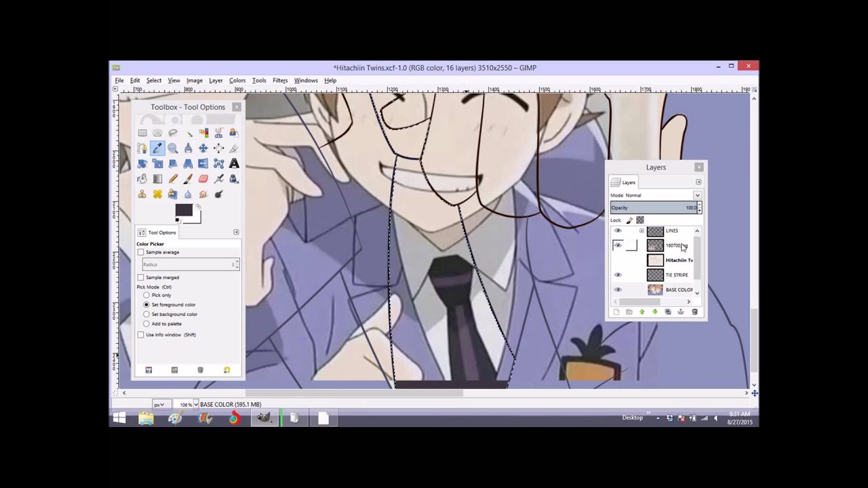Select the Zoom magnifier tool

(x=173, y=148)
